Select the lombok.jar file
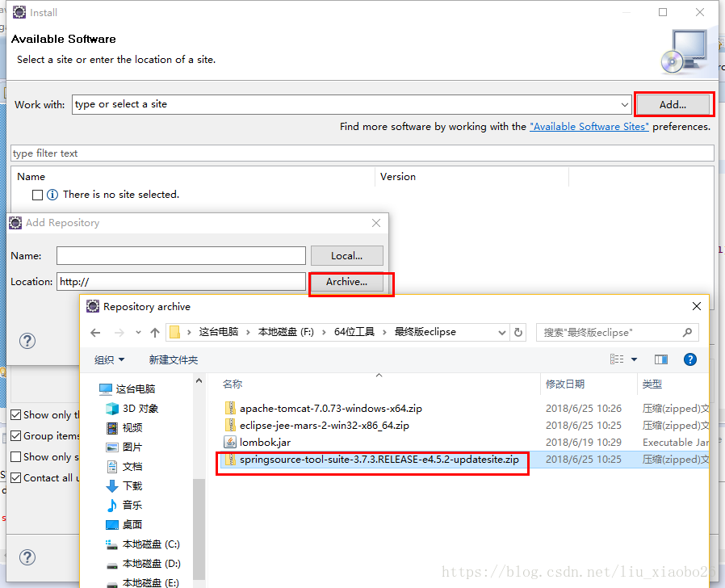Screen dimensions: 725x588 [265, 443]
